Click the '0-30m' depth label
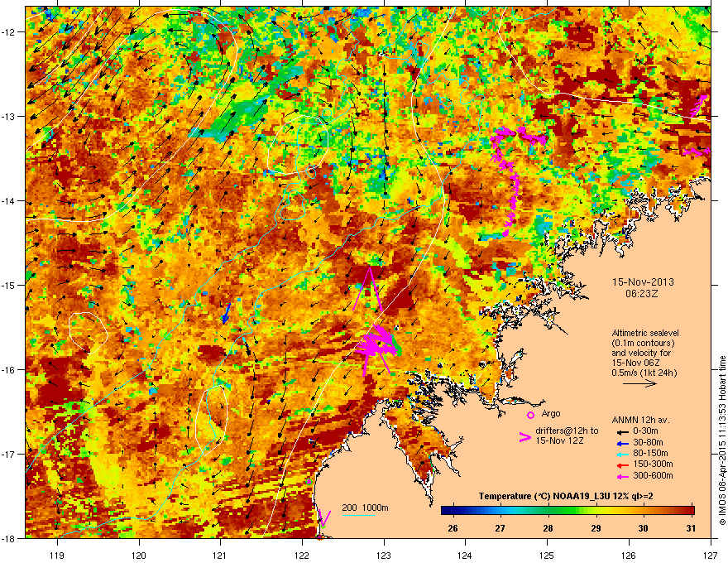 tap(645, 431)
